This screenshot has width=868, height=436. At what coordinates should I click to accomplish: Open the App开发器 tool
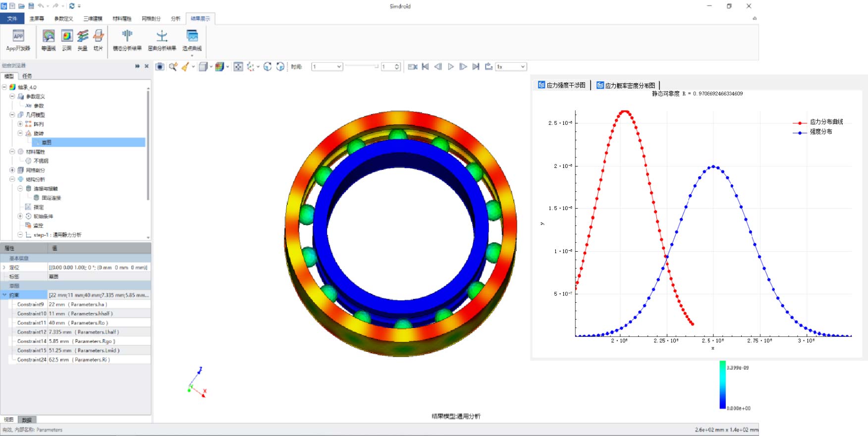tap(18, 40)
